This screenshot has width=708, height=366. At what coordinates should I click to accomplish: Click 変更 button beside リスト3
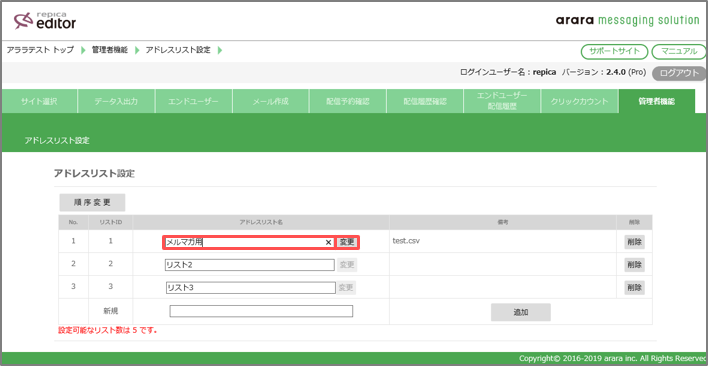346,287
